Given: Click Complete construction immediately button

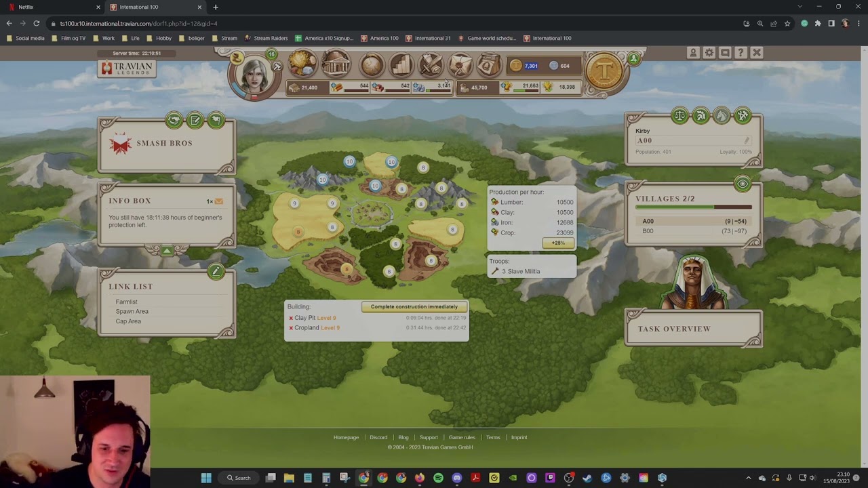Looking at the screenshot, I should 414,307.
